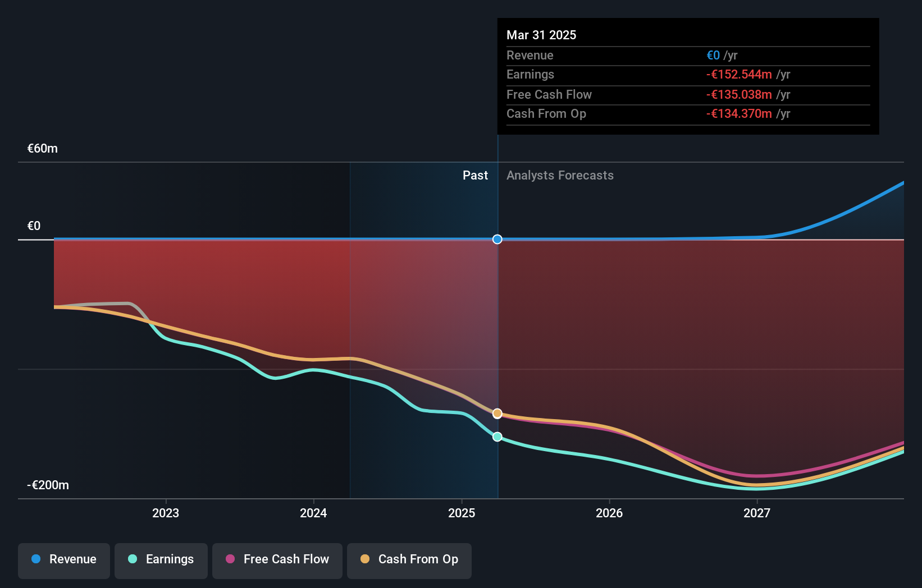Click the €0 /yr revenue value in tooltip

pyautogui.click(x=722, y=56)
